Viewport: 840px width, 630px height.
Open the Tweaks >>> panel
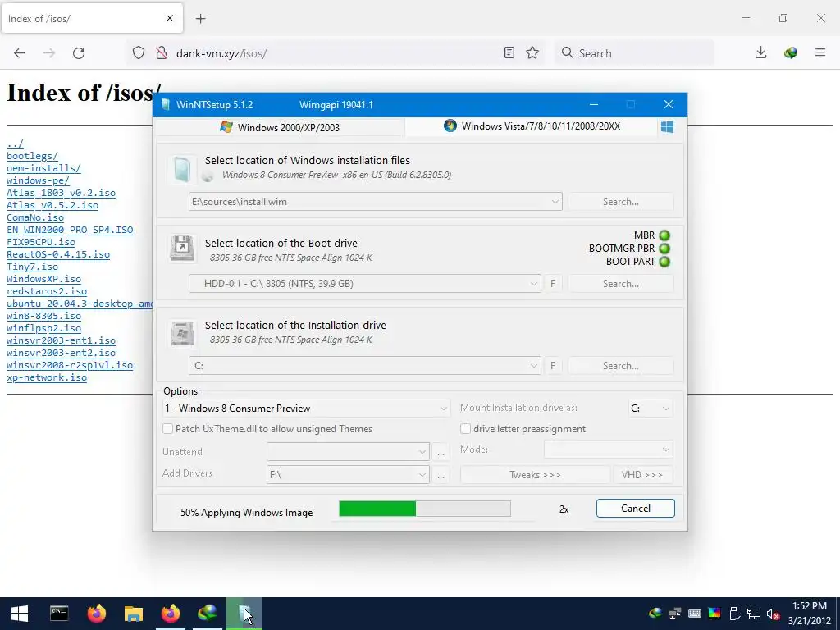click(535, 475)
